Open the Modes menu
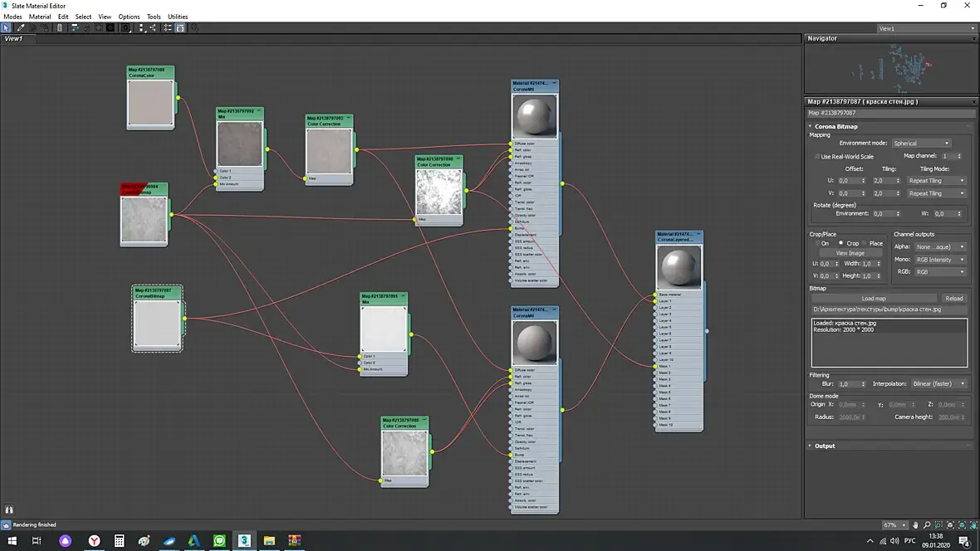980x551 pixels. tap(12, 17)
